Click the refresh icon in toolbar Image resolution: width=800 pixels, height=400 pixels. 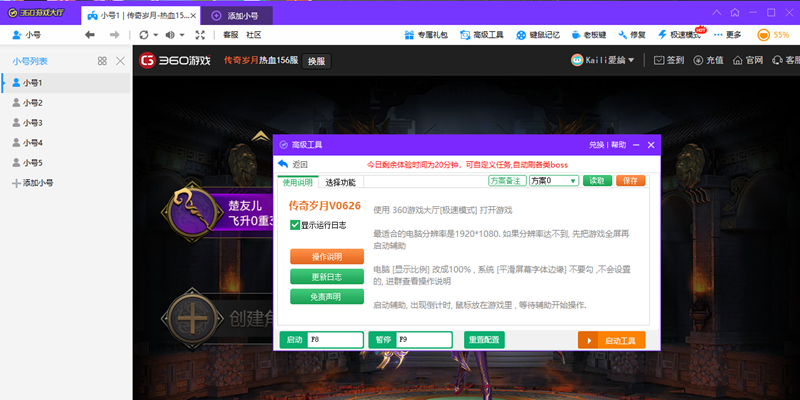(x=144, y=35)
